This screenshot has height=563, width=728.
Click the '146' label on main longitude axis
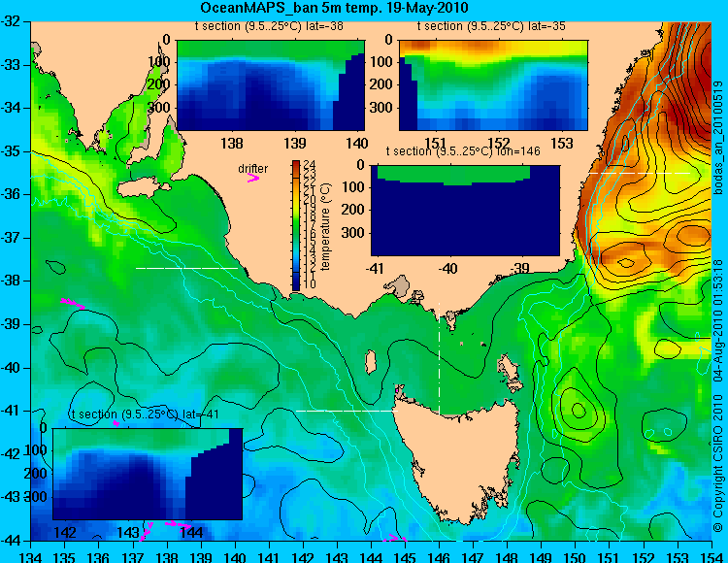tap(439, 557)
